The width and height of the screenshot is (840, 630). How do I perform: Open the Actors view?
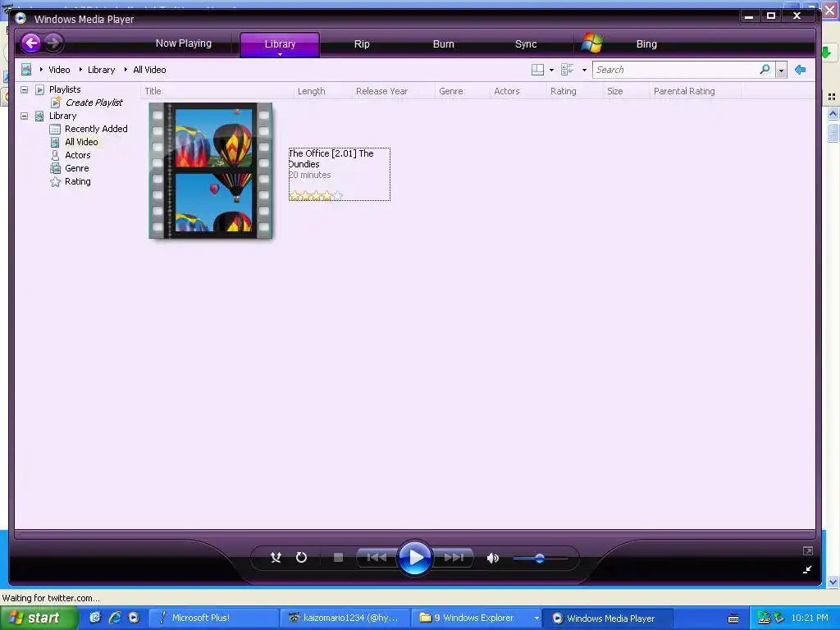(x=78, y=155)
